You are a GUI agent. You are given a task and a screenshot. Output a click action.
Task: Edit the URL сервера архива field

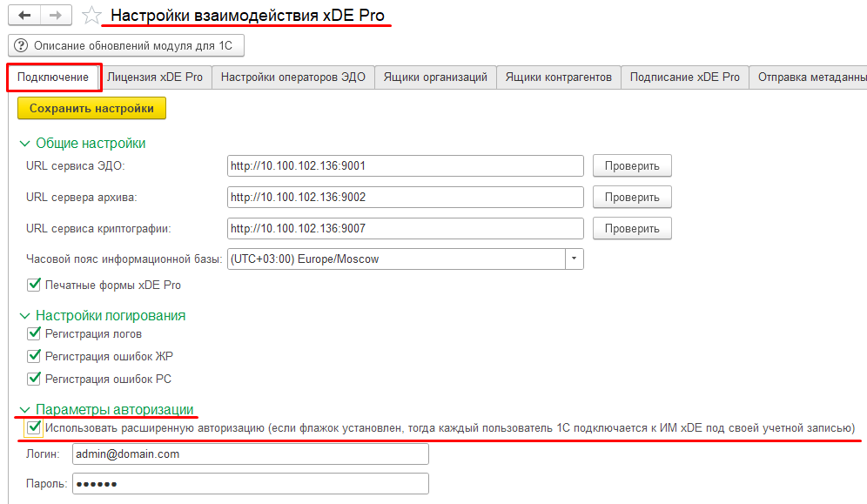(406, 198)
